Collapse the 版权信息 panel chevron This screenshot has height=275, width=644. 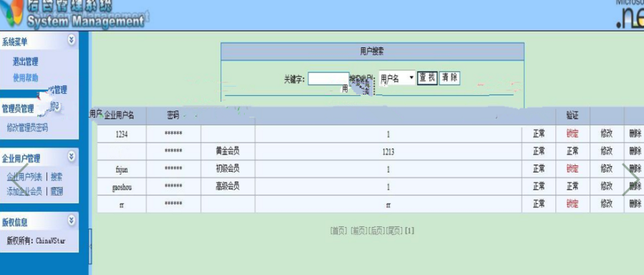pyautogui.click(x=72, y=221)
